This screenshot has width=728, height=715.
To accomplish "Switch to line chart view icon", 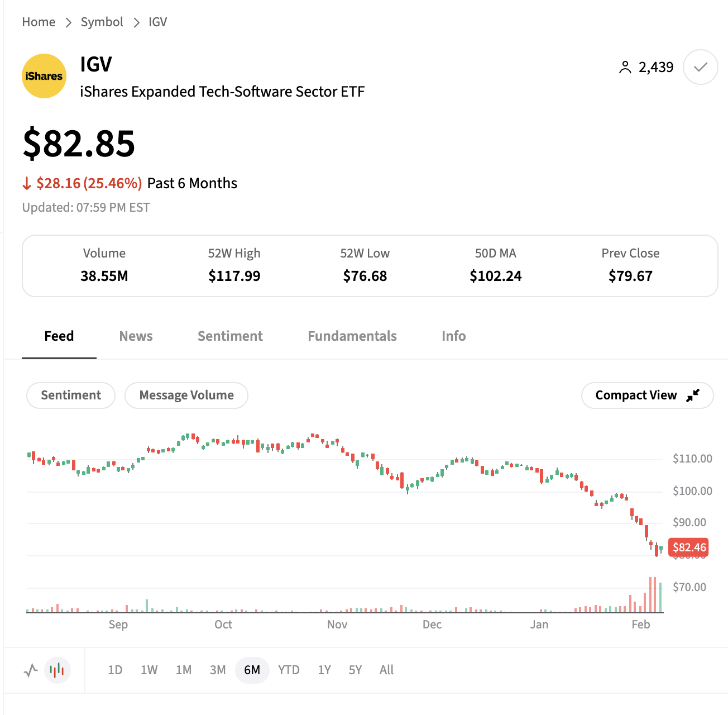I will coord(31,670).
